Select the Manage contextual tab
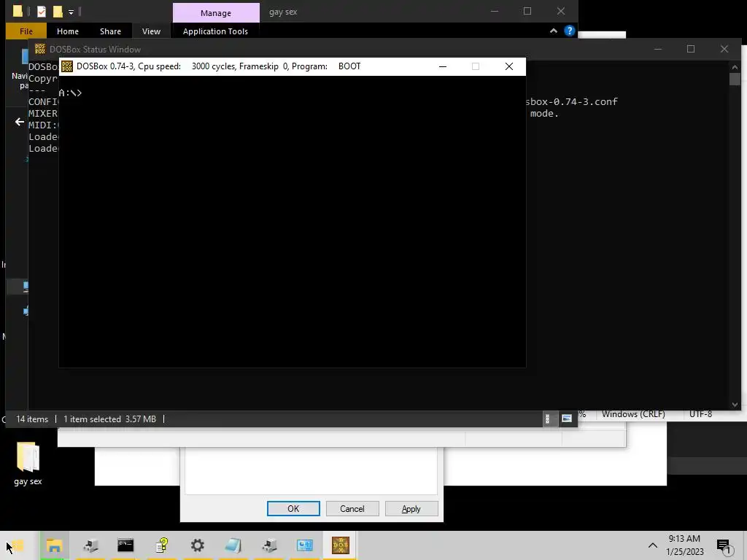 tap(216, 13)
